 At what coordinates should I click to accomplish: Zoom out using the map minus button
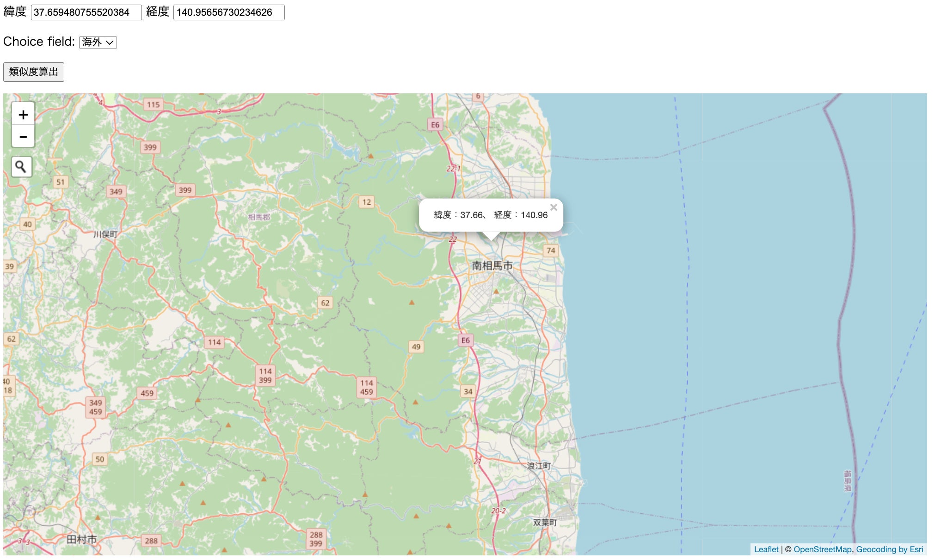coord(23,137)
